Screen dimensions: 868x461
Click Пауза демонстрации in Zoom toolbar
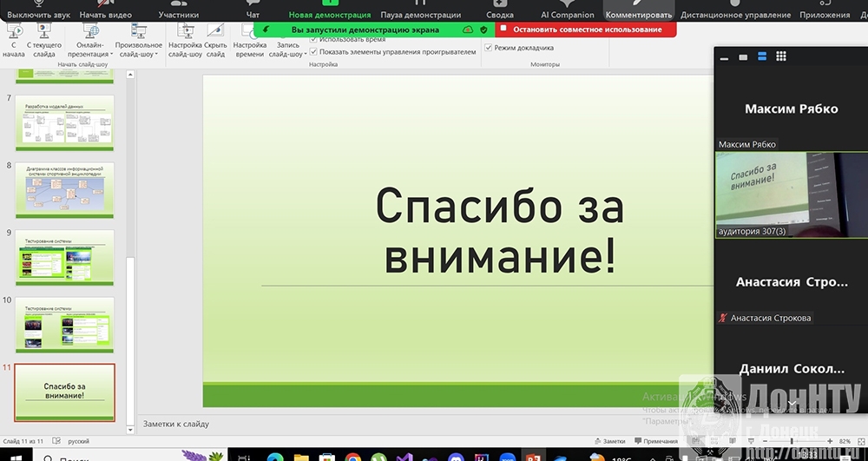(420, 10)
